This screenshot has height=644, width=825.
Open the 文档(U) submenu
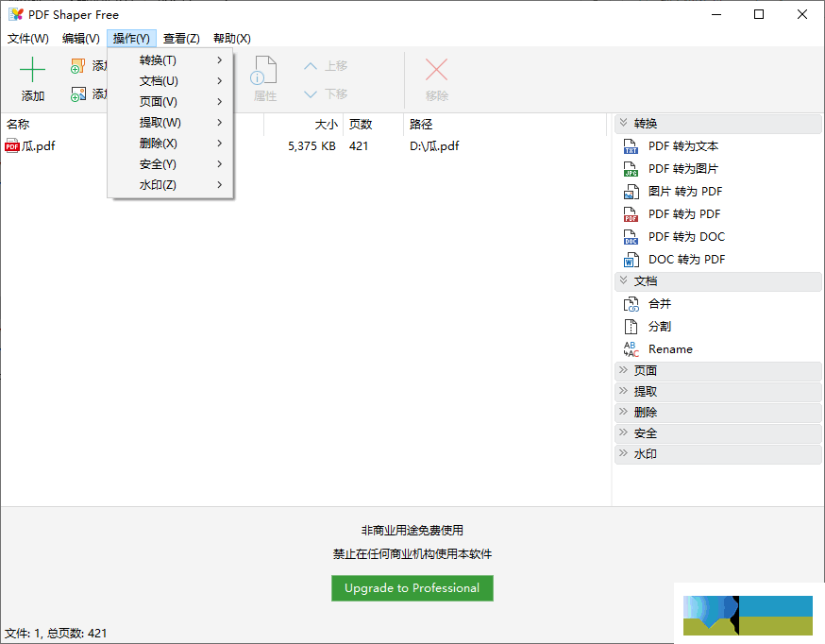point(170,81)
